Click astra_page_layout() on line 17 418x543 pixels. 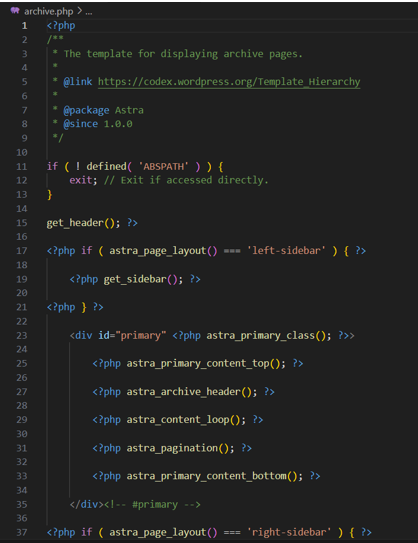(163, 251)
